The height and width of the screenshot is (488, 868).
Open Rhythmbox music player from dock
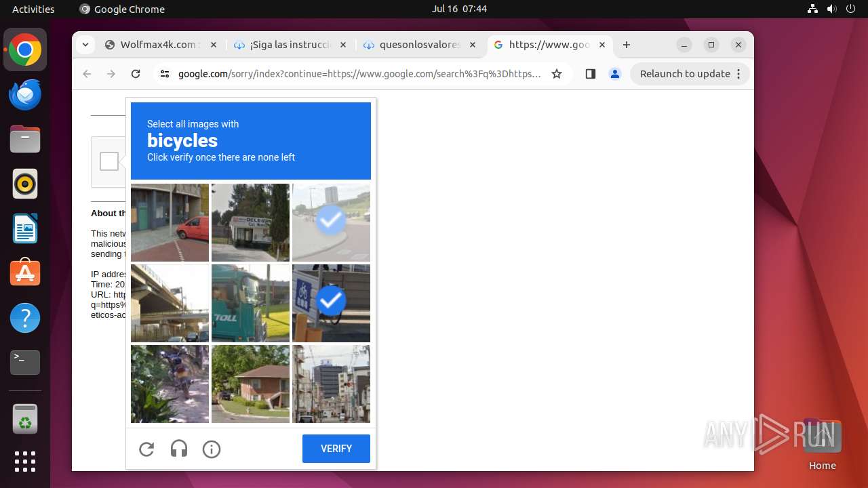[25, 184]
